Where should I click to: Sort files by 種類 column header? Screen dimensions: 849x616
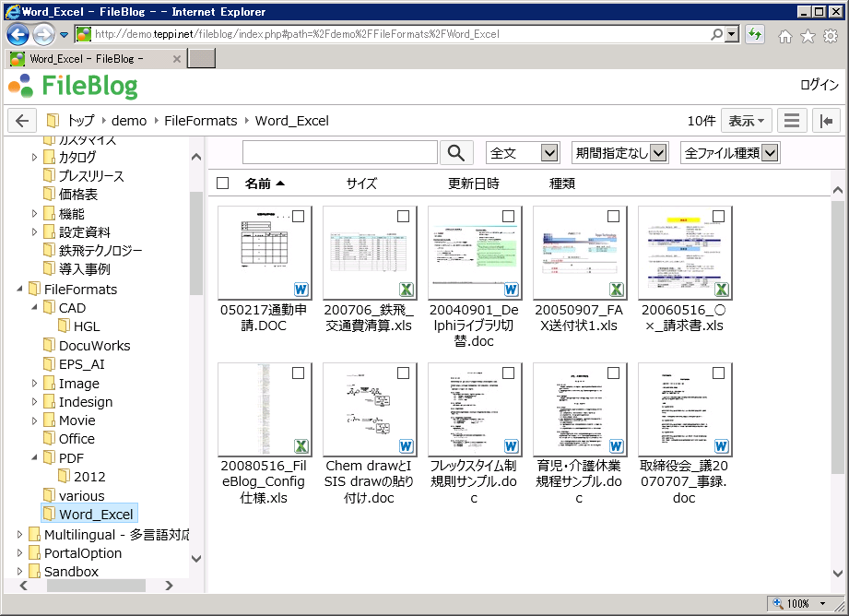562,184
